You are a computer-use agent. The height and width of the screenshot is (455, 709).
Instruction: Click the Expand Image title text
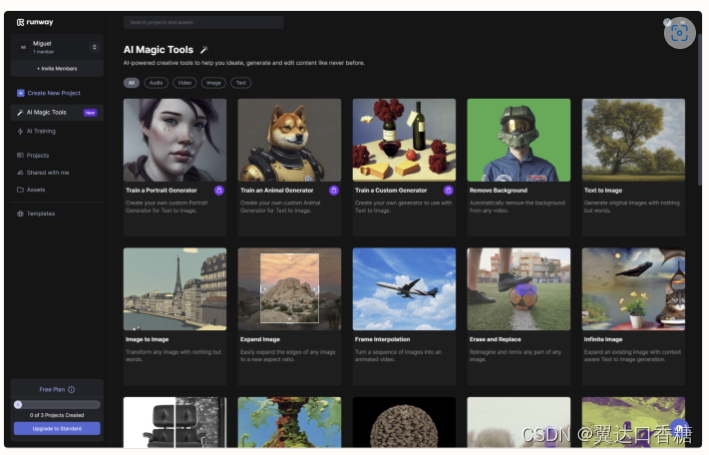coord(260,340)
